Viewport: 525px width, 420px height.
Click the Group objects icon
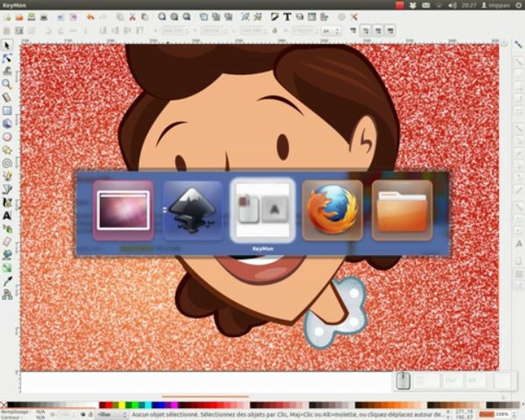pos(245,17)
